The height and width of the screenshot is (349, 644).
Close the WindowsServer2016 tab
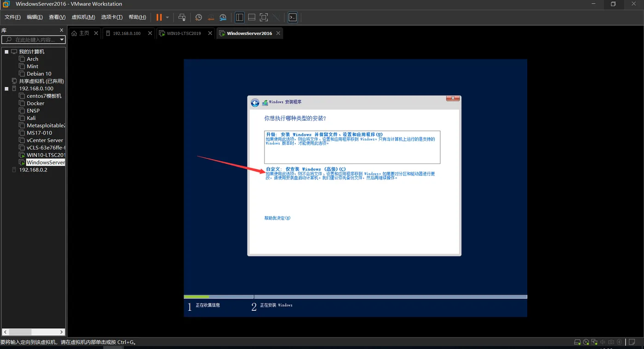[x=278, y=33]
